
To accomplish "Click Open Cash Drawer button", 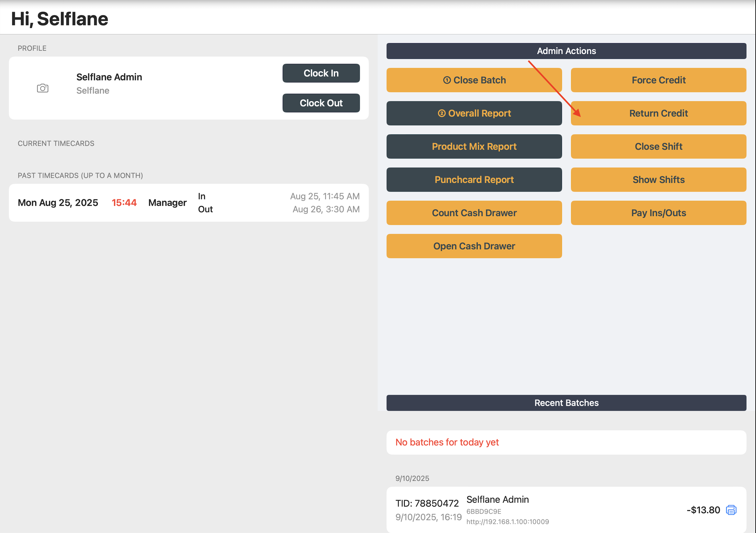I will tap(474, 246).
